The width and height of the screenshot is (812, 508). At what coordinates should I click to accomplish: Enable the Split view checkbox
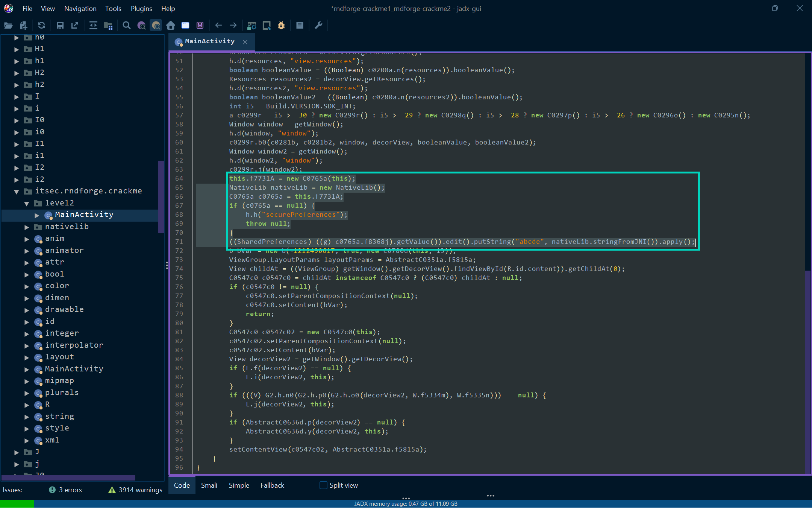[323, 485]
